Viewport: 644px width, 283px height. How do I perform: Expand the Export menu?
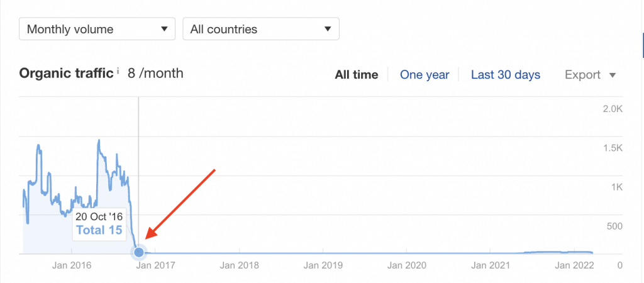(x=591, y=75)
